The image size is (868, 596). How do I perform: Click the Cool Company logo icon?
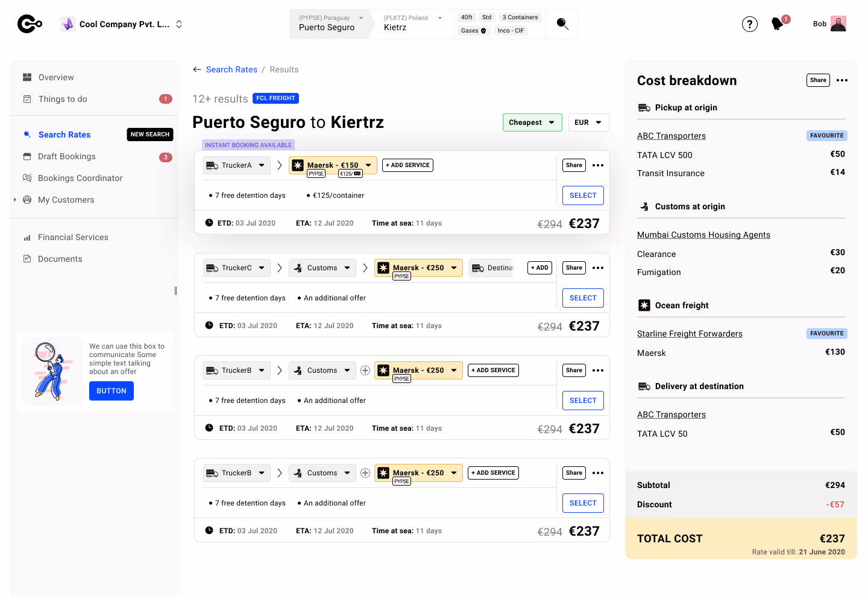pos(68,24)
